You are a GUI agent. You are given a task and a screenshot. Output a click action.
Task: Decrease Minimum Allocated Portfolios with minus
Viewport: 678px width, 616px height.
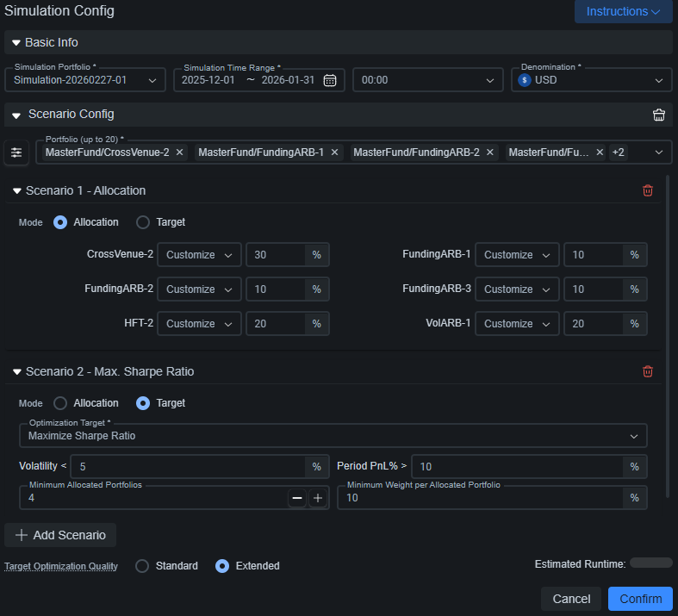[x=297, y=498]
